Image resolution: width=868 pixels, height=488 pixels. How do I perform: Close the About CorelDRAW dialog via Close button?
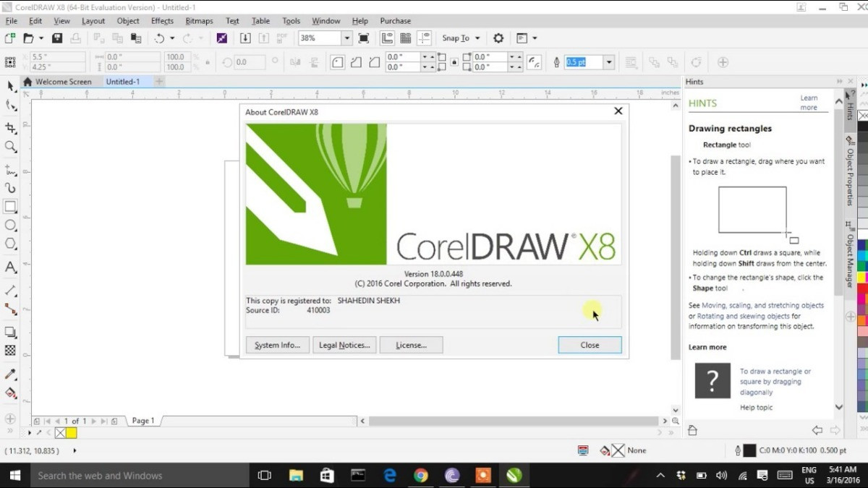pyautogui.click(x=590, y=345)
